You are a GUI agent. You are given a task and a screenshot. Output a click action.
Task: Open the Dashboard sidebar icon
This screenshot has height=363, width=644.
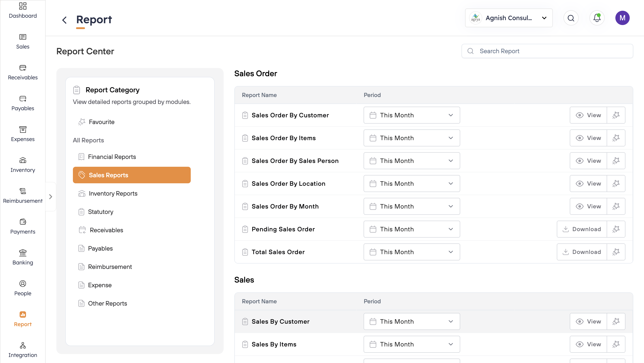23,11
